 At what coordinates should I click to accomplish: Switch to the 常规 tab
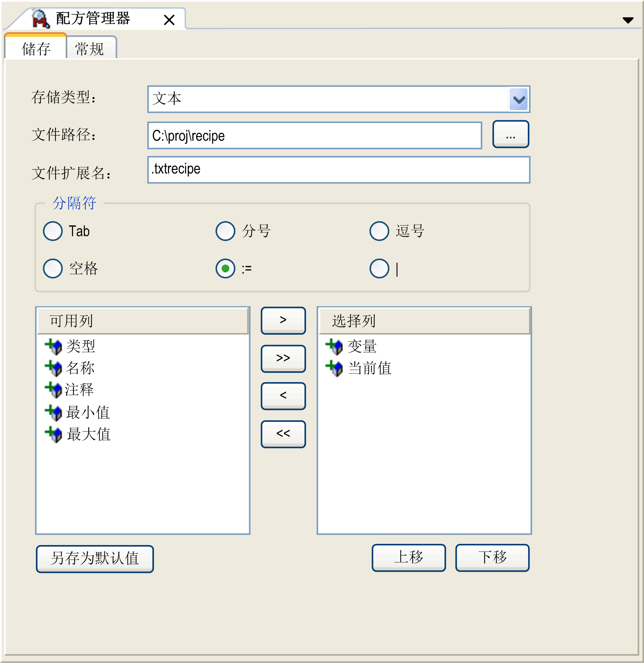click(90, 49)
